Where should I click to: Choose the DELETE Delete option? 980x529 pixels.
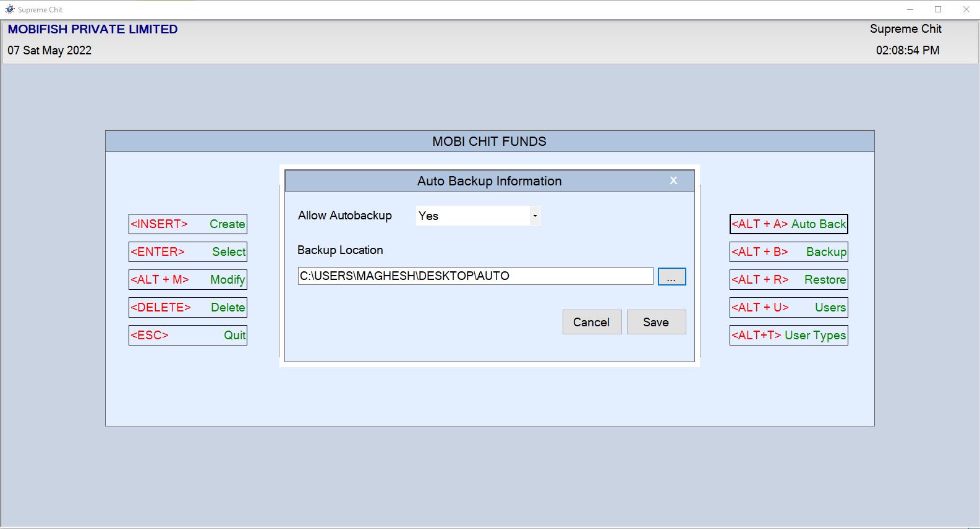coord(188,307)
